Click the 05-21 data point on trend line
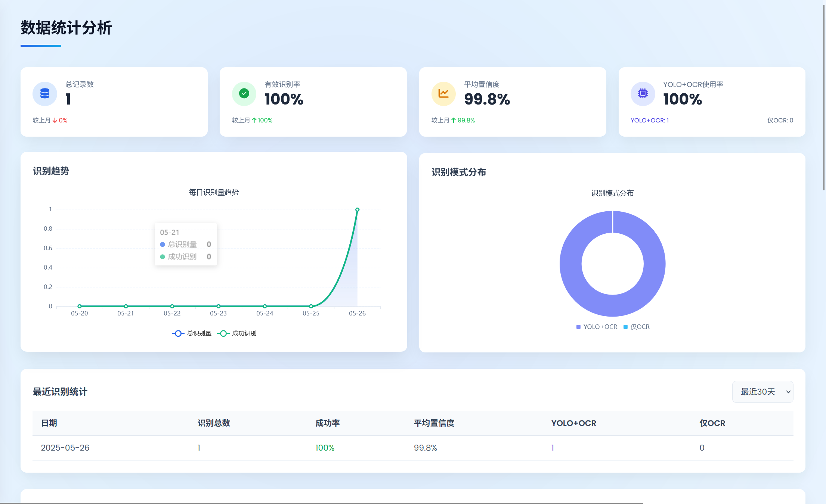The width and height of the screenshot is (826, 504). (126, 306)
